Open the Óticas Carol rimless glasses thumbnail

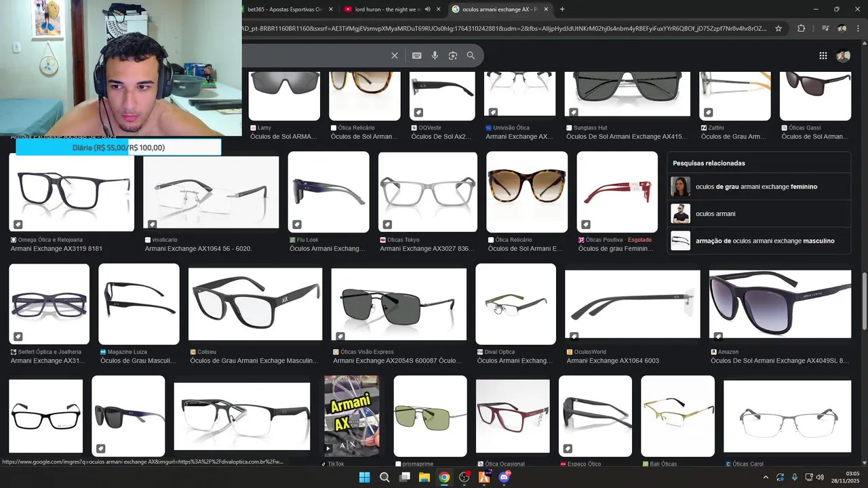click(787, 415)
